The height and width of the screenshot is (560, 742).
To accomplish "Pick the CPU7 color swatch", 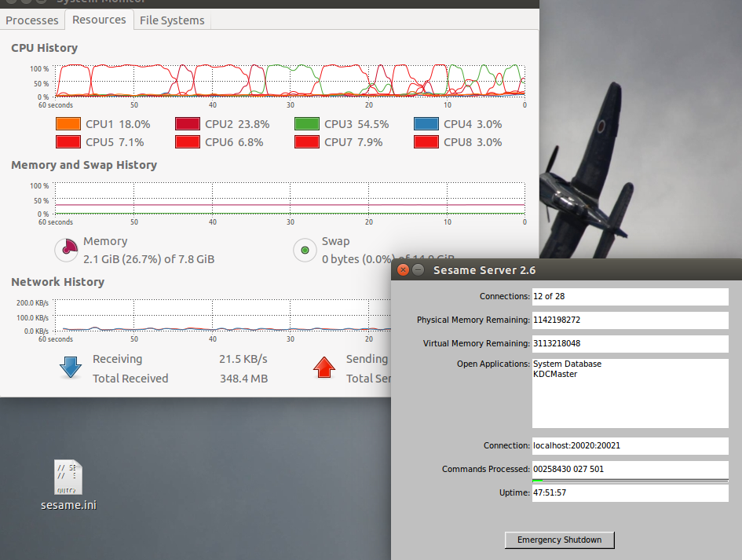I will (x=307, y=142).
